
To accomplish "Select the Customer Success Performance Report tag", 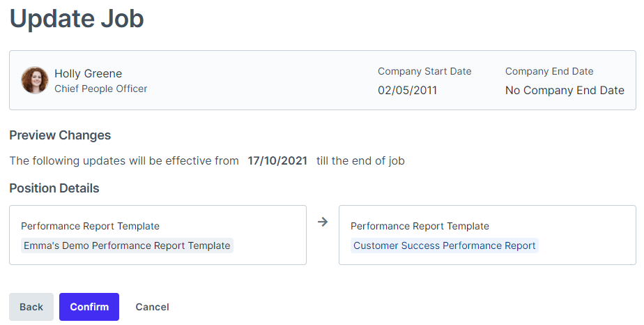I will coord(444,245).
